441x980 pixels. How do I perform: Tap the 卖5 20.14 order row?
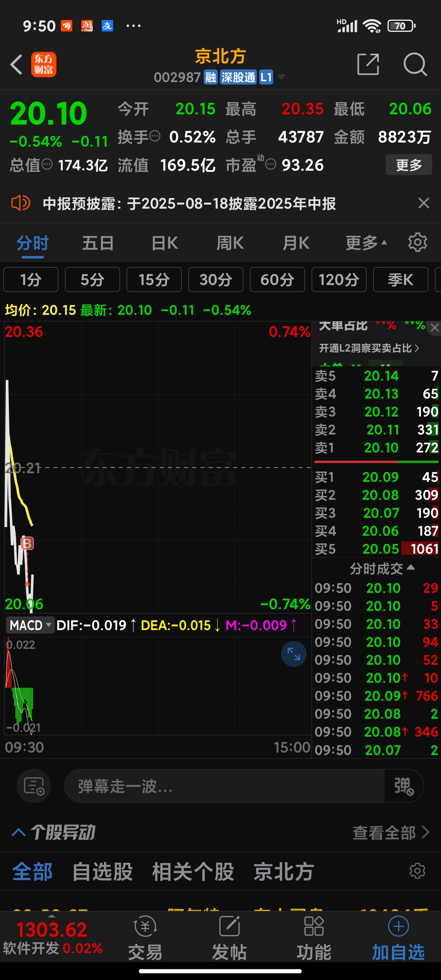pyautogui.click(x=376, y=376)
